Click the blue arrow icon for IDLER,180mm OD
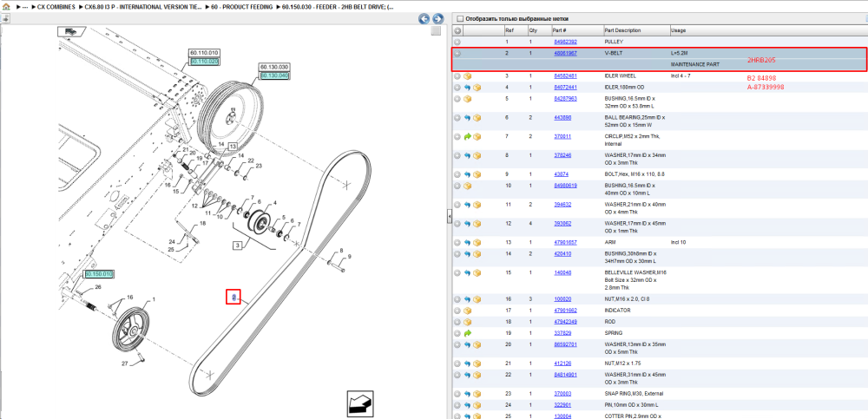Image resolution: width=868 pixels, height=419 pixels. pyautogui.click(x=467, y=88)
